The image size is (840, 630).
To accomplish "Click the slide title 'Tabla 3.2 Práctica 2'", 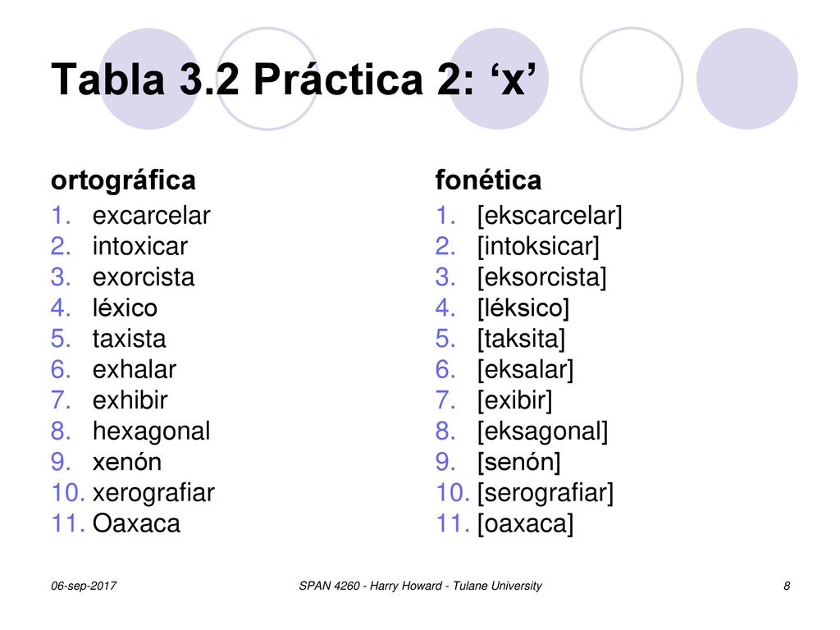I will point(262,80).
